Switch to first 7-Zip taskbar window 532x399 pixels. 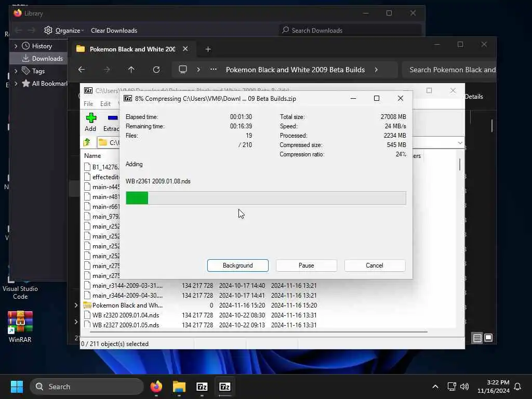click(202, 387)
